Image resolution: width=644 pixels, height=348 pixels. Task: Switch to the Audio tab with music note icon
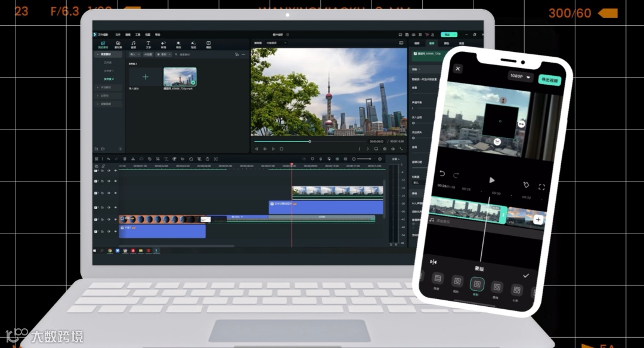coord(134,44)
